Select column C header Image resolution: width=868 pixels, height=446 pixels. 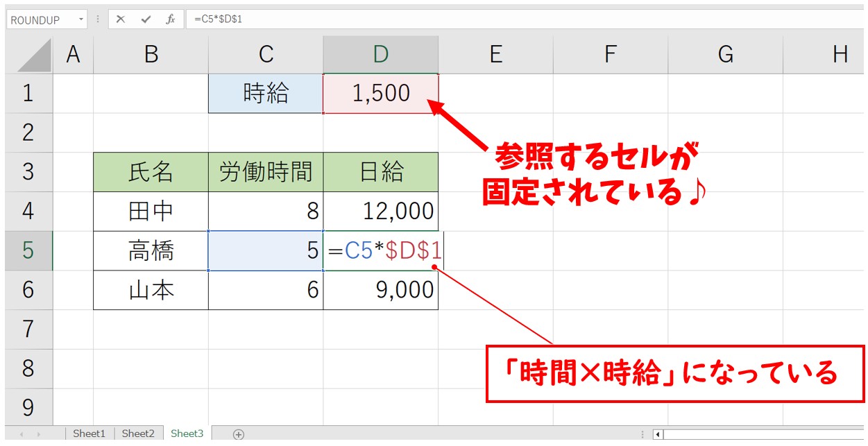coord(266,55)
